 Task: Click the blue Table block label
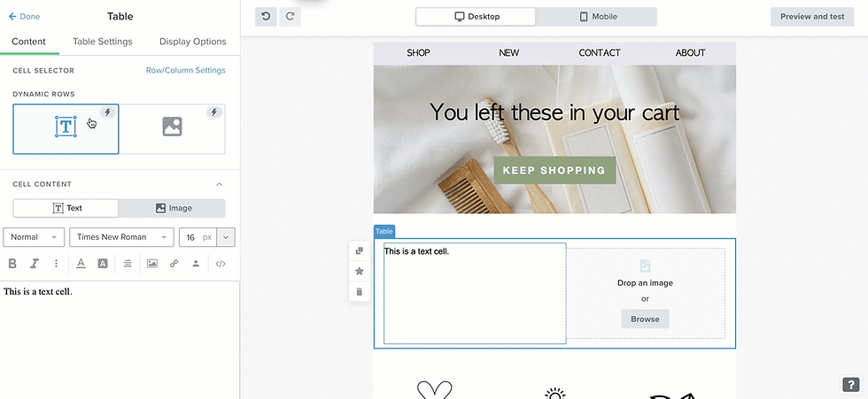(384, 232)
